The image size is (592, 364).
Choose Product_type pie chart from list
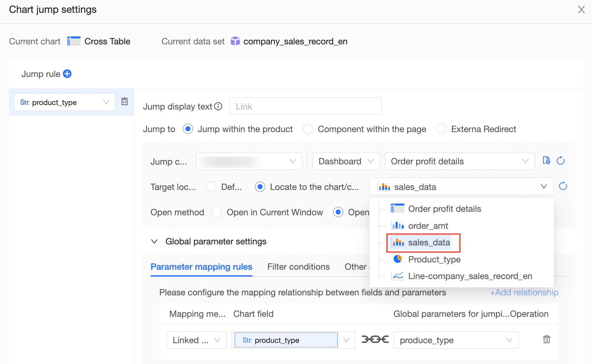(x=434, y=259)
